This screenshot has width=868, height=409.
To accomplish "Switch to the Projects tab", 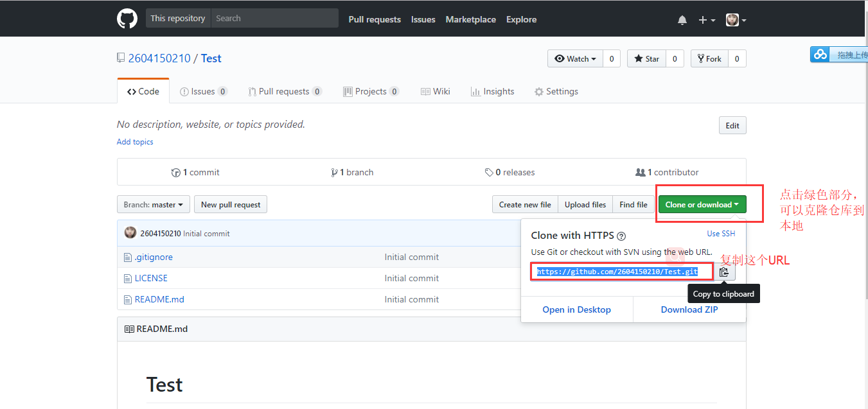I will tap(371, 91).
